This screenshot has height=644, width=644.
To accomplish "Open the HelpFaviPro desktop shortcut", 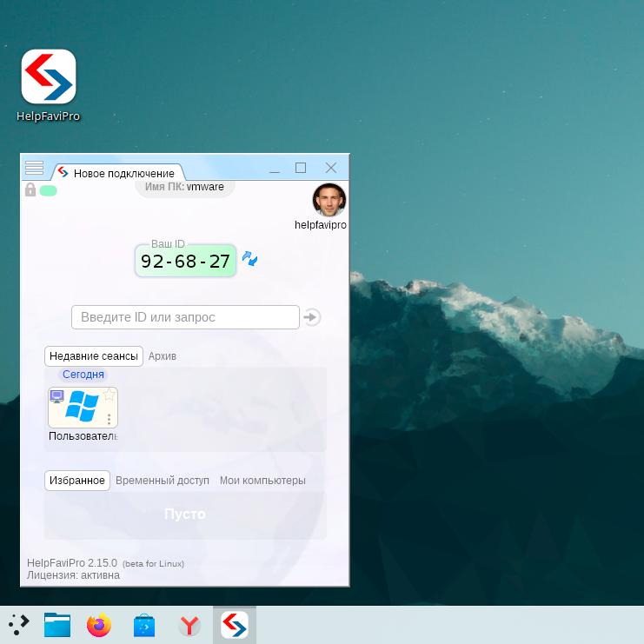I will pos(49,85).
